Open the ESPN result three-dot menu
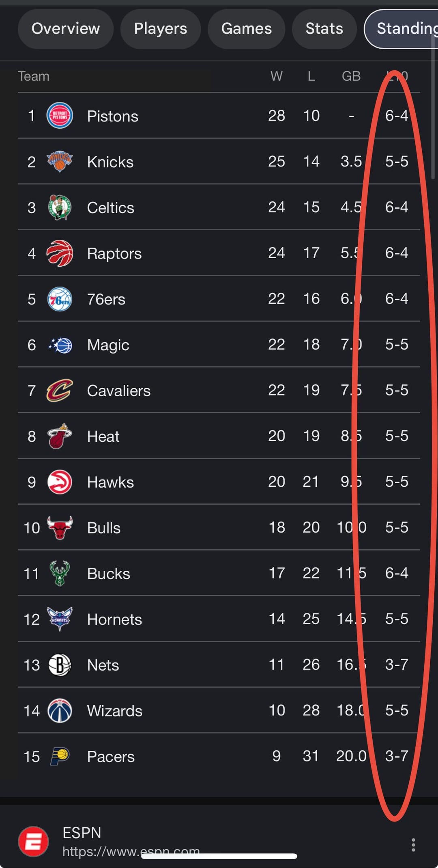The height and width of the screenshot is (868, 438). pos(413,845)
